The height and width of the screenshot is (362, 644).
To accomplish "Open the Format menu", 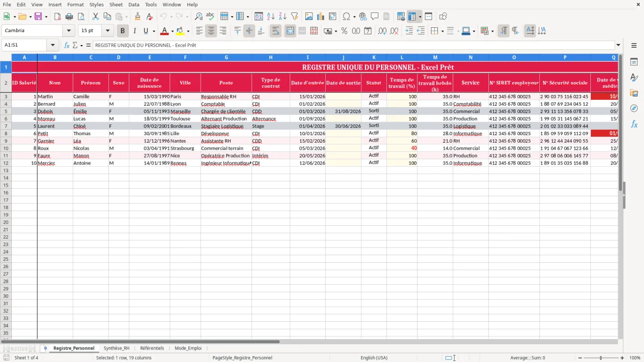I will [76, 4].
